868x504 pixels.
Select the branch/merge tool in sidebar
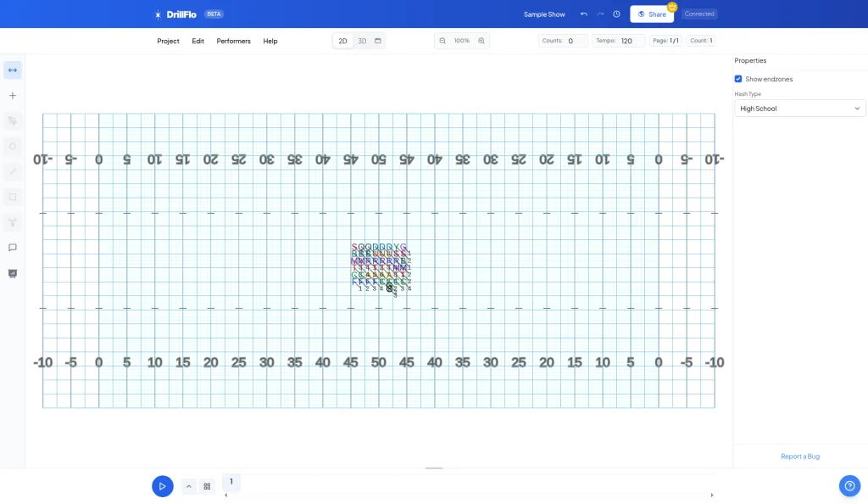pos(12,222)
